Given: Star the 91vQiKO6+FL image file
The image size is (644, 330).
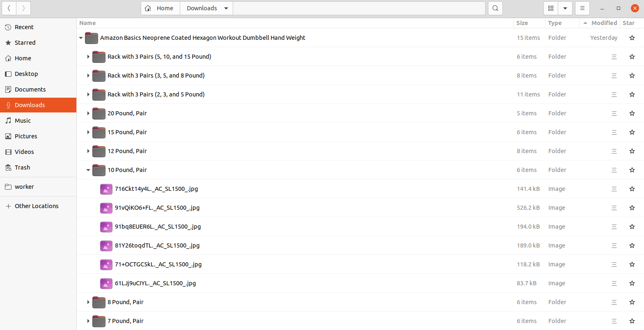Looking at the screenshot, I should coord(632,208).
